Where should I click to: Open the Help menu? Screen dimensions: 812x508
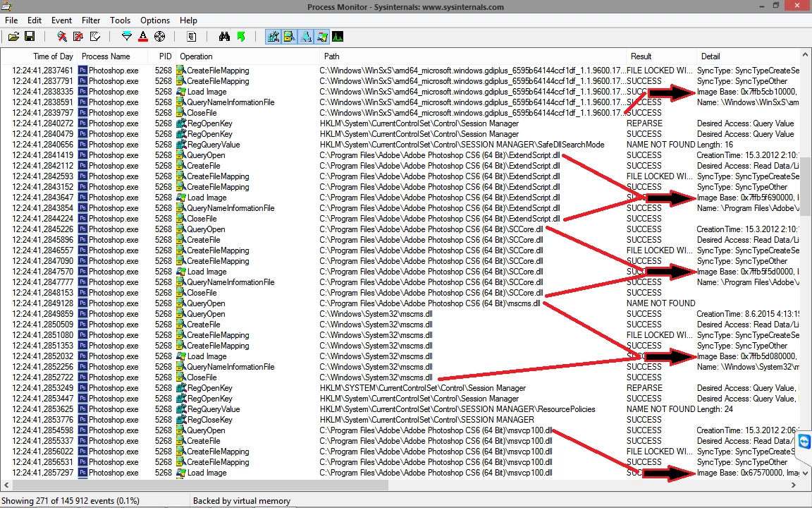[188, 20]
